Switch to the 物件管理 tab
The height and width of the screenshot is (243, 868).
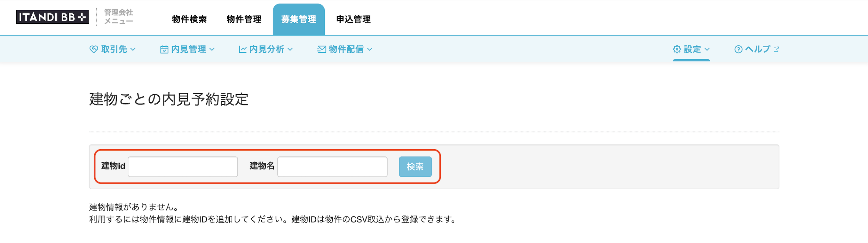tap(244, 19)
